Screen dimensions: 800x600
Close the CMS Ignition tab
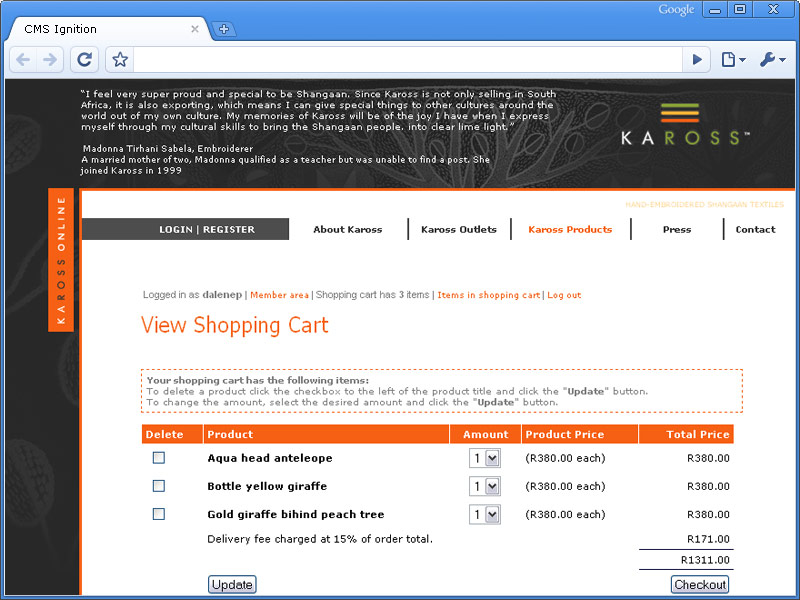click(195, 29)
